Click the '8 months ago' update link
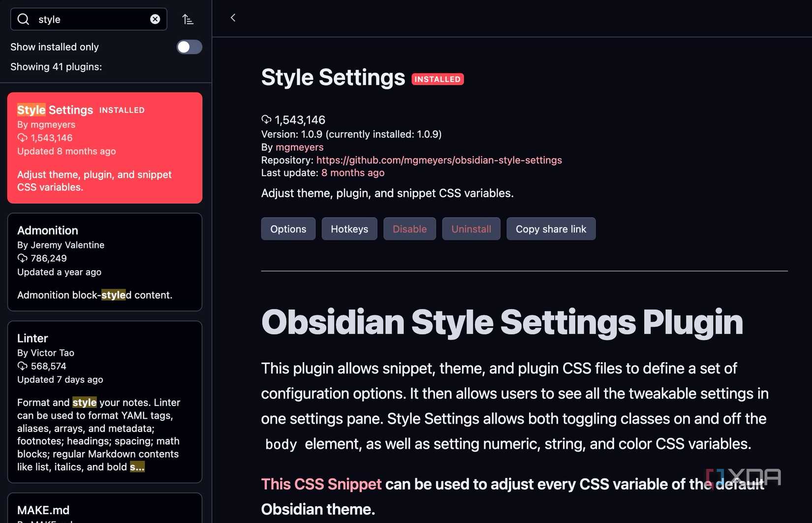The image size is (812, 523). tap(352, 173)
